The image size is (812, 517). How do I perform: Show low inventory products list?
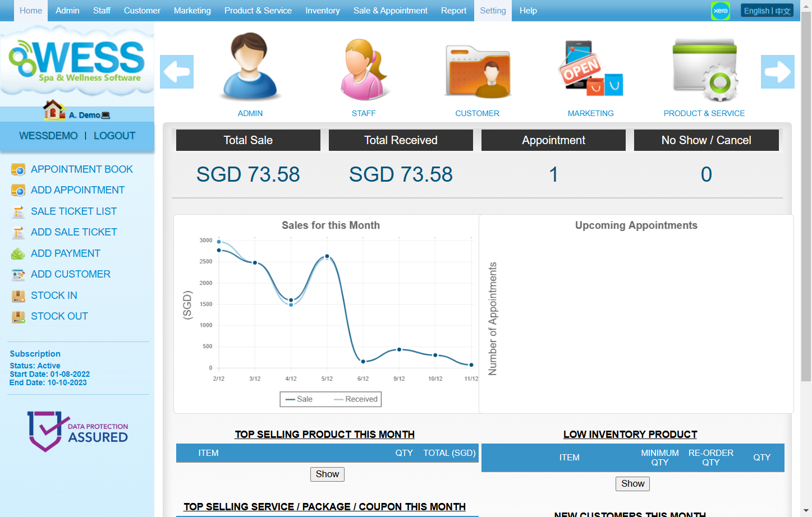633,484
